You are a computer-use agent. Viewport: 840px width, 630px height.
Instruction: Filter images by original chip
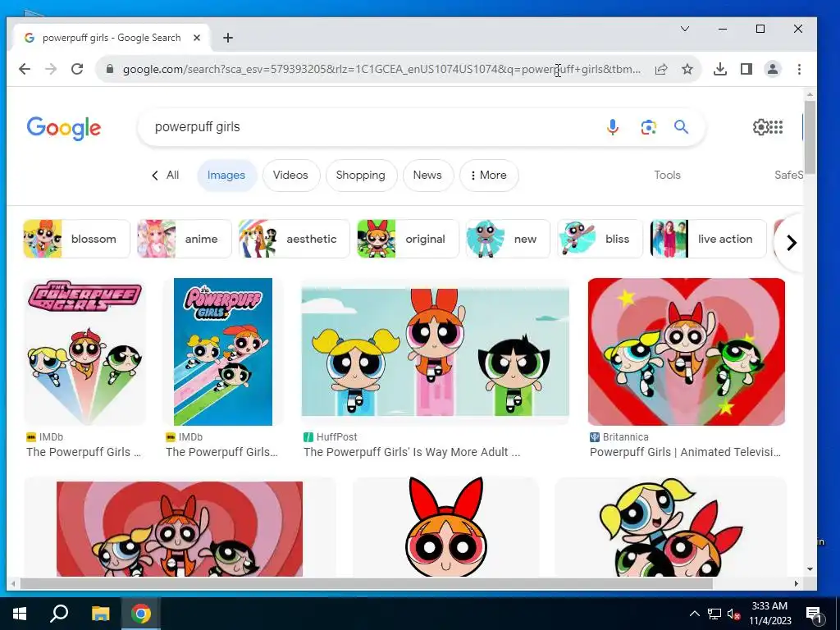(408, 239)
